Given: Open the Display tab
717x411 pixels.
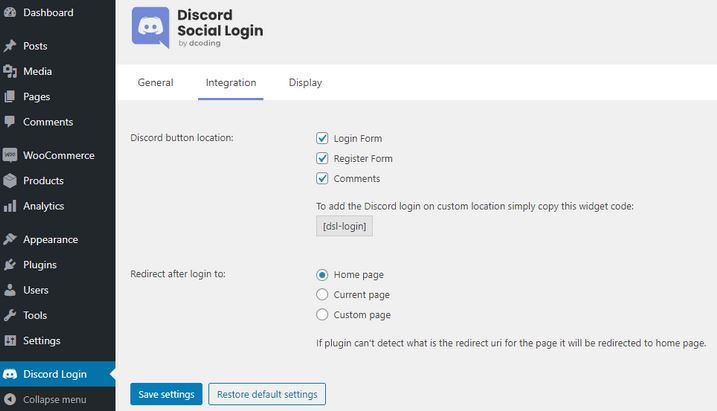Looking at the screenshot, I should 305,83.
